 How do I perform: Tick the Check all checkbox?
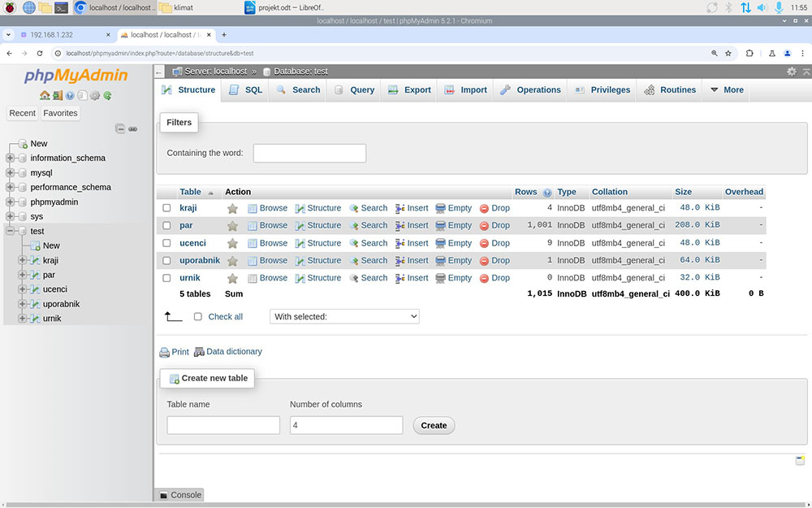(x=198, y=317)
